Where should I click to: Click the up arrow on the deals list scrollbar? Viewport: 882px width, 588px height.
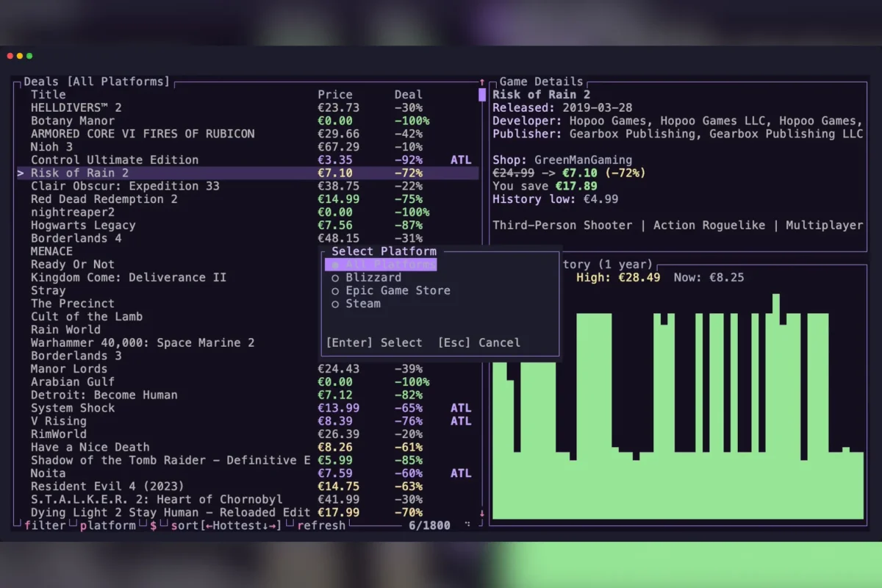[x=481, y=82]
